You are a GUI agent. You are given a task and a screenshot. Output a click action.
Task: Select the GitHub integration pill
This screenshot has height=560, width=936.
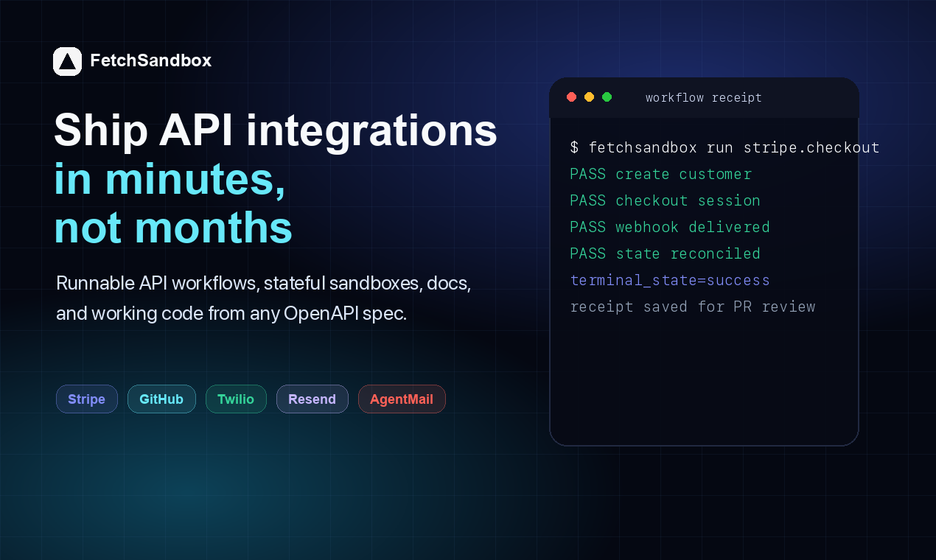[161, 399]
